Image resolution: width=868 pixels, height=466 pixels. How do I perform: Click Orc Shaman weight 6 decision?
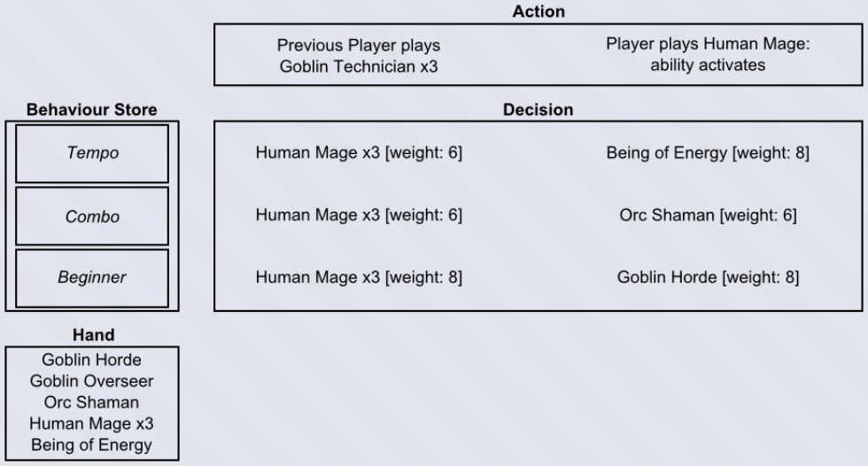click(x=708, y=215)
